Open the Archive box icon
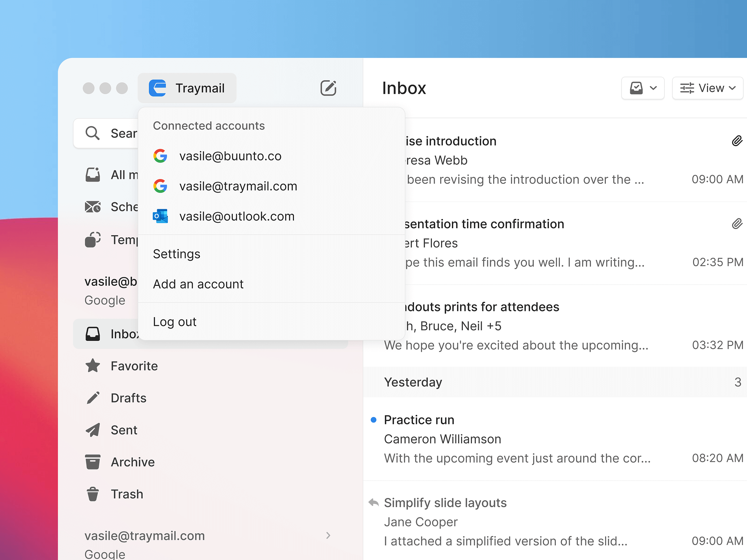The height and width of the screenshot is (560, 747). [93, 462]
